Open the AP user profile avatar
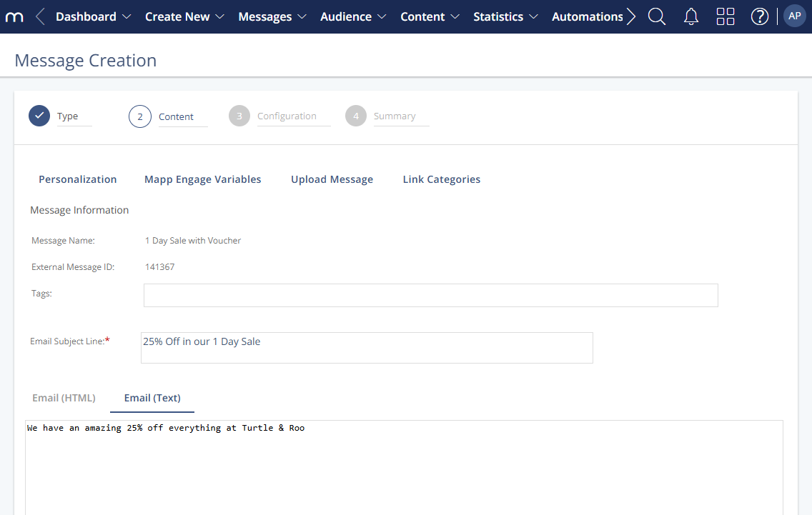 point(794,16)
